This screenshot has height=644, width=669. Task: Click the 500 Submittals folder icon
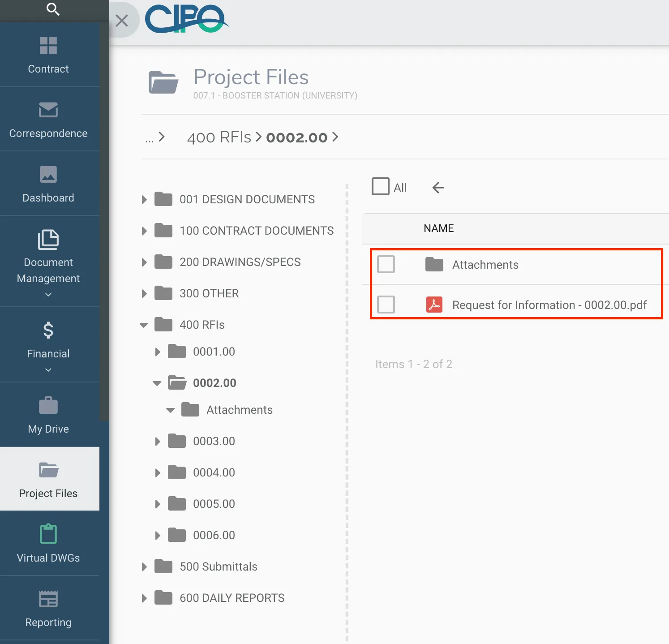pyautogui.click(x=163, y=567)
